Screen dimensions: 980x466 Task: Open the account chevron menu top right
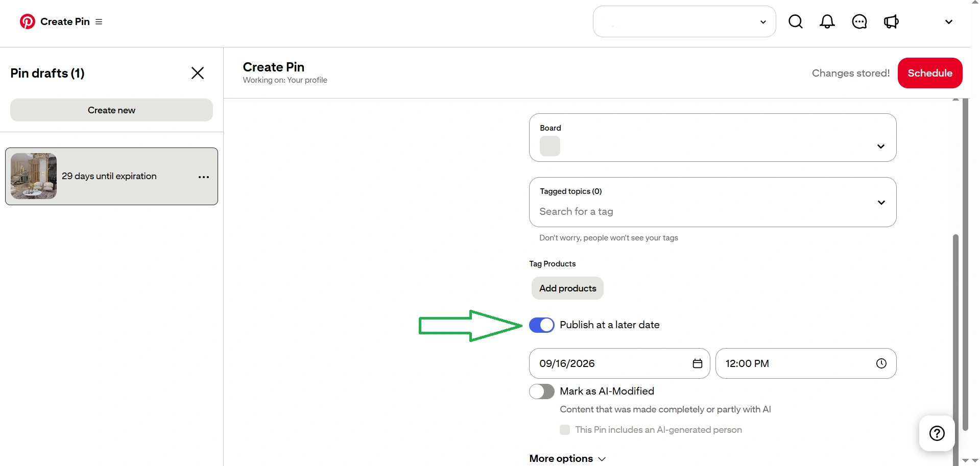pos(949,22)
